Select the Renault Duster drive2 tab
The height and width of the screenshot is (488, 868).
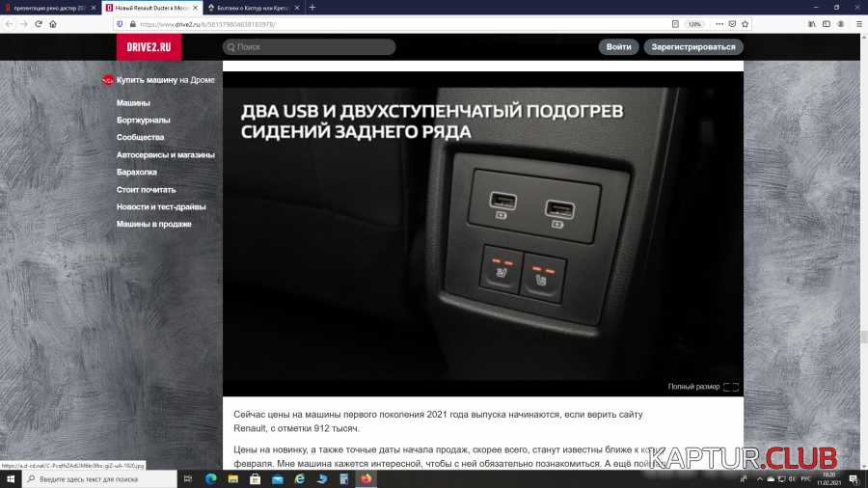[x=151, y=8]
